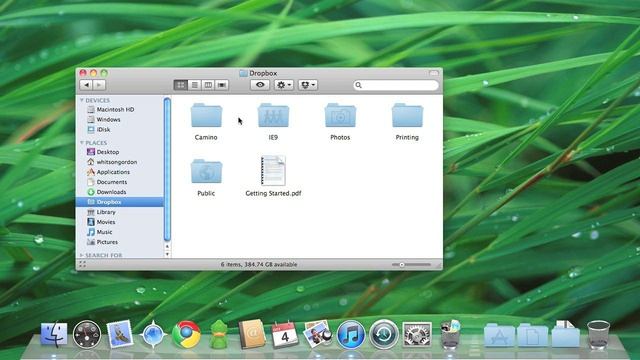Select the Windows volume in sidebar
The width and height of the screenshot is (640, 360).
(x=120, y=120)
